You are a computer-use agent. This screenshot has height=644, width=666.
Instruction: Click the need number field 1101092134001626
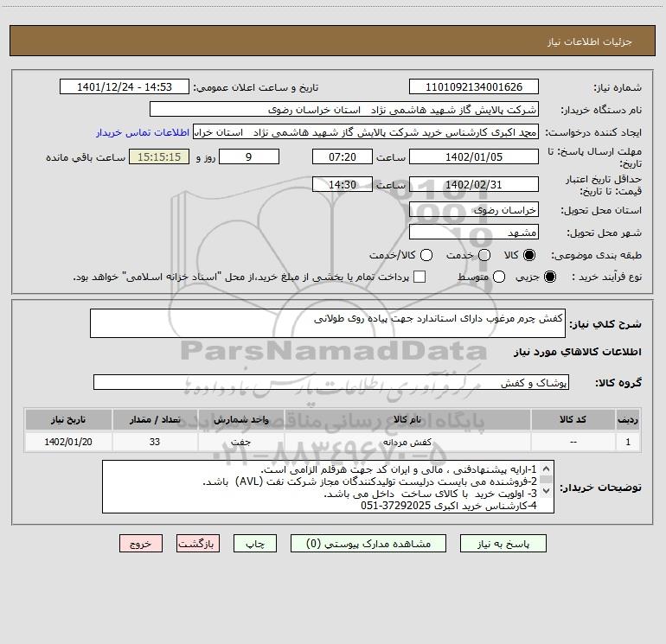tap(474, 86)
